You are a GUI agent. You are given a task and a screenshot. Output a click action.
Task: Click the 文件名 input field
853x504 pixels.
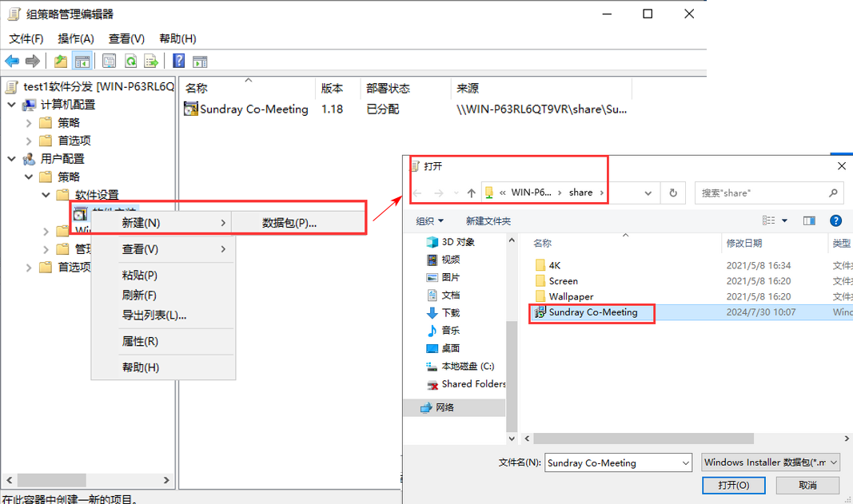click(612, 462)
